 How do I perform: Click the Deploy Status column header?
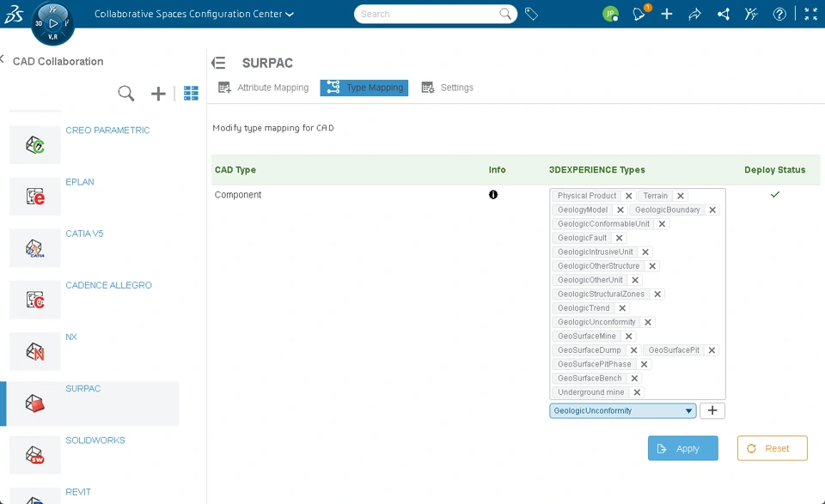[774, 170]
